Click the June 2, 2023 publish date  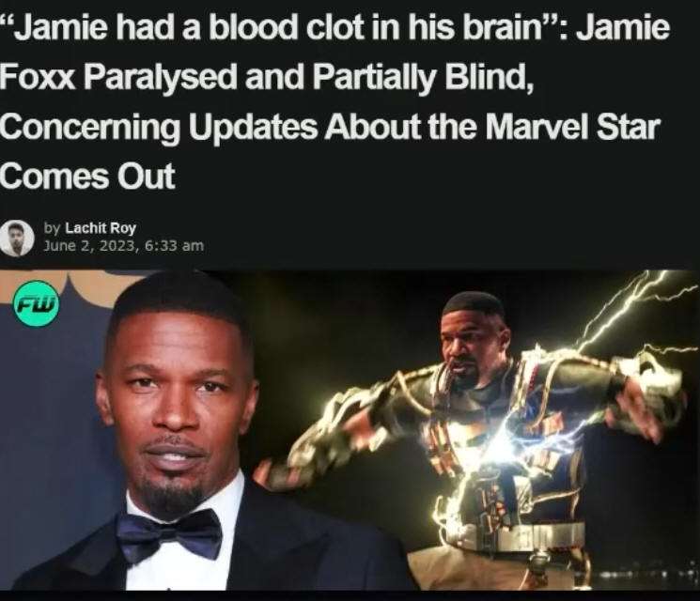coord(89,246)
